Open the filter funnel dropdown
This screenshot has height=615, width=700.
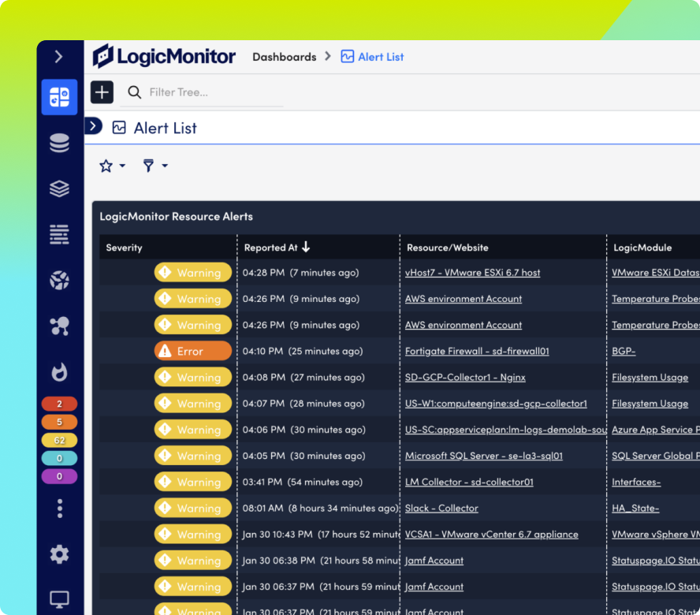pos(155,166)
